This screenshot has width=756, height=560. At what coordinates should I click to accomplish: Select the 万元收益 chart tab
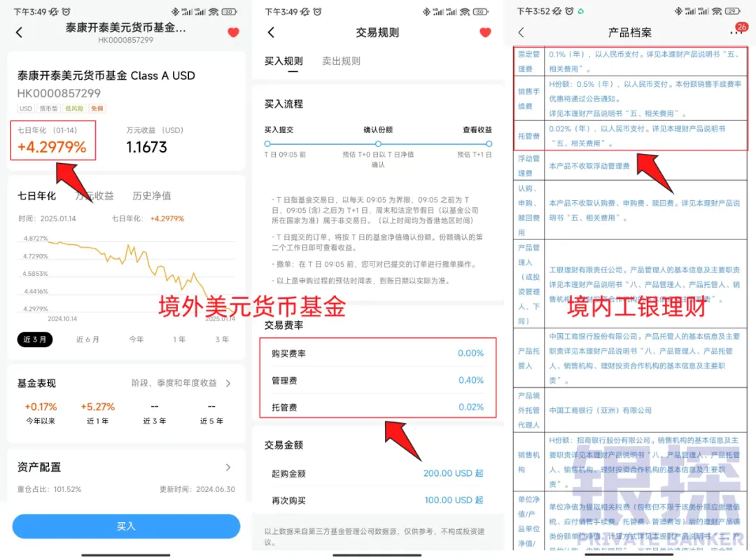click(x=94, y=196)
